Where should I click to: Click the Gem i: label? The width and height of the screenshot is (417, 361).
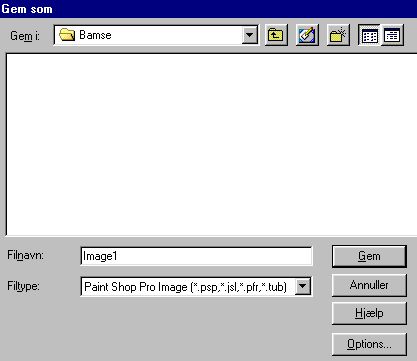[25, 36]
